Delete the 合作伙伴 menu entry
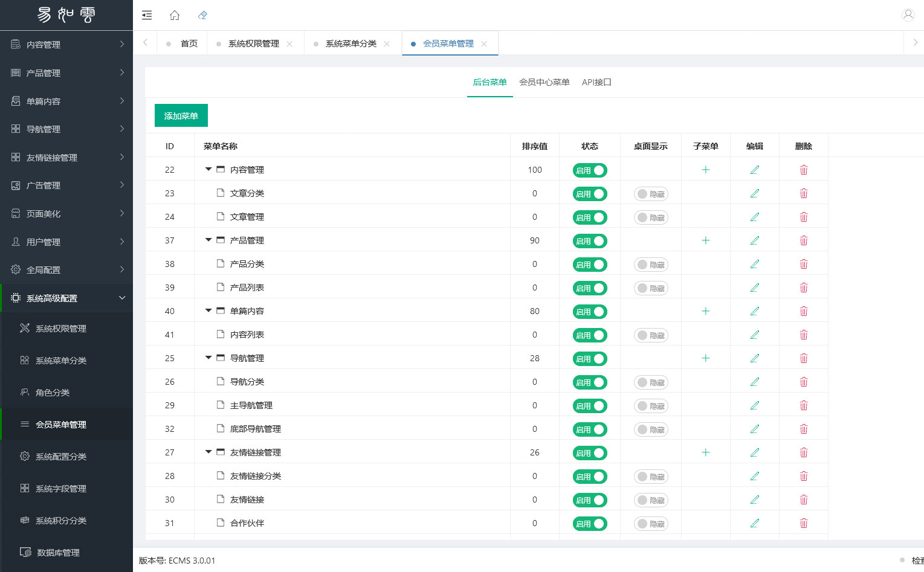This screenshot has width=924, height=572. pos(804,523)
